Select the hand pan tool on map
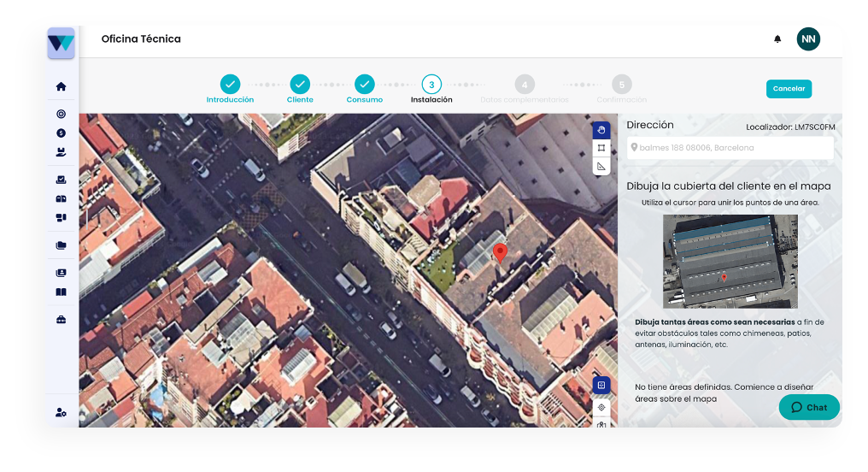The image size is (868, 472). [601, 130]
